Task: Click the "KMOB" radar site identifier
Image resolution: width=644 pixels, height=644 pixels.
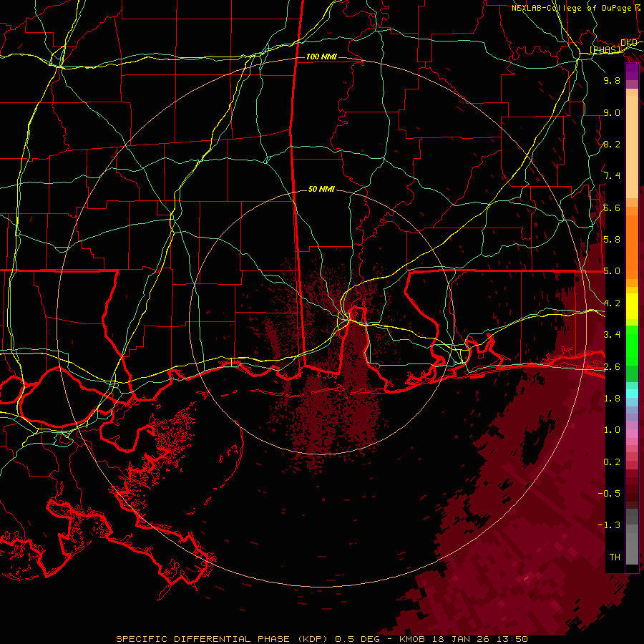Action: point(412,639)
